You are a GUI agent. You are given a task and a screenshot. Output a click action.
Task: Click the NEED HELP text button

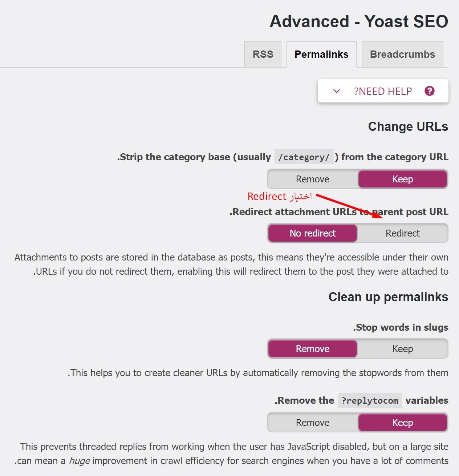coord(383,91)
